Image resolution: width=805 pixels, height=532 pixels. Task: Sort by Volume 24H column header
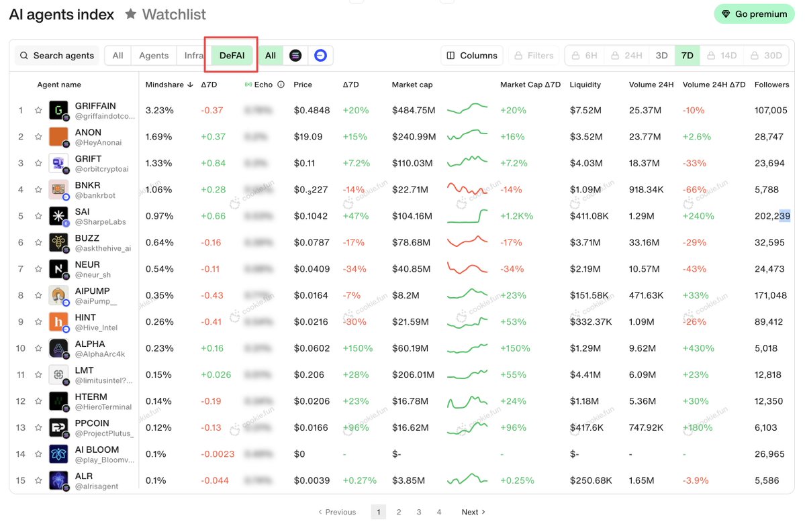tap(651, 85)
